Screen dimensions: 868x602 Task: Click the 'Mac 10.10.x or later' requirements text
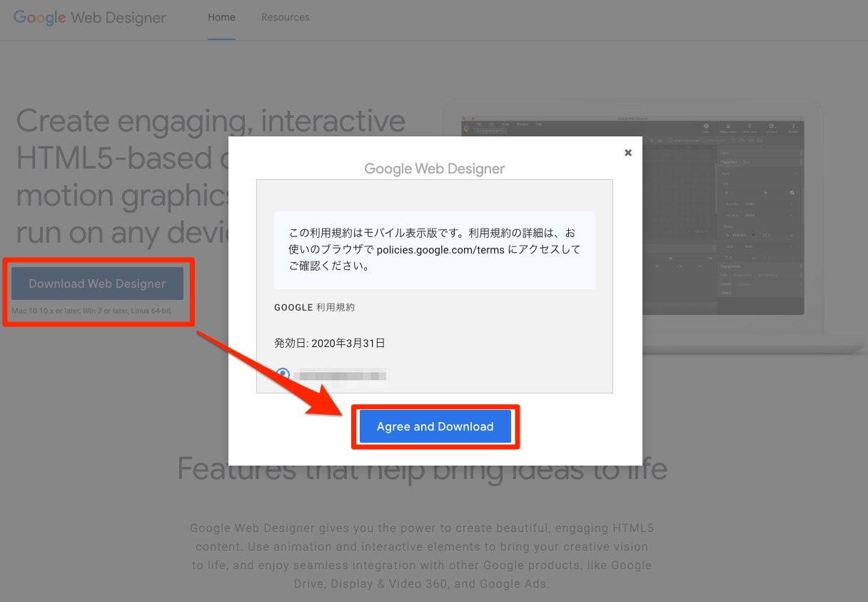(91, 311)
